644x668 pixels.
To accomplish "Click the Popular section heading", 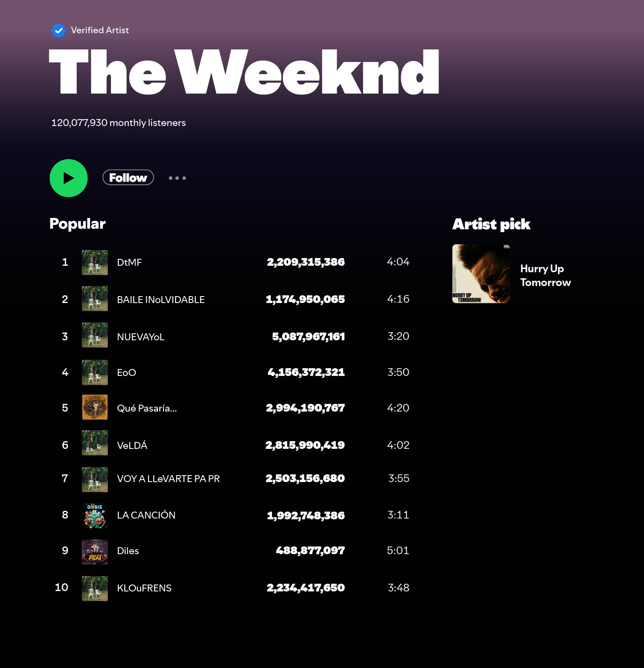I will pyautogui.click(x=77, y=224).
